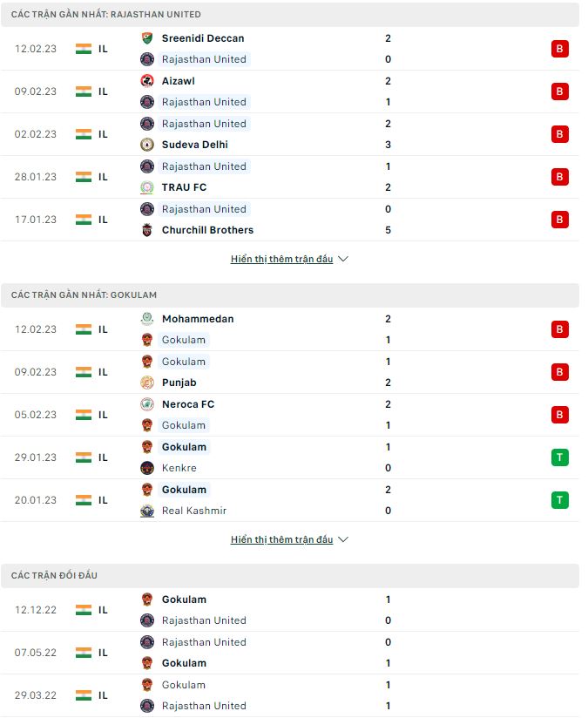Click the Punjab club logo

click(146, 382)
